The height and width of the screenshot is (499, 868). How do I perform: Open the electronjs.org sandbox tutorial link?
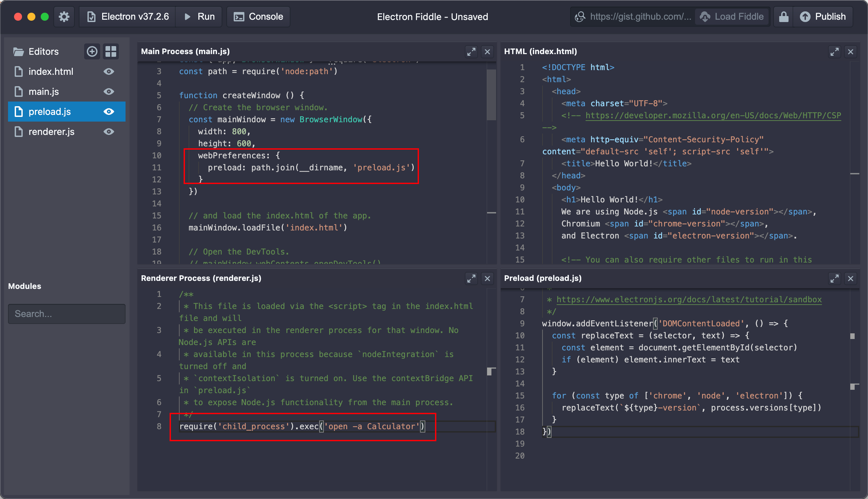pos(689,300)
